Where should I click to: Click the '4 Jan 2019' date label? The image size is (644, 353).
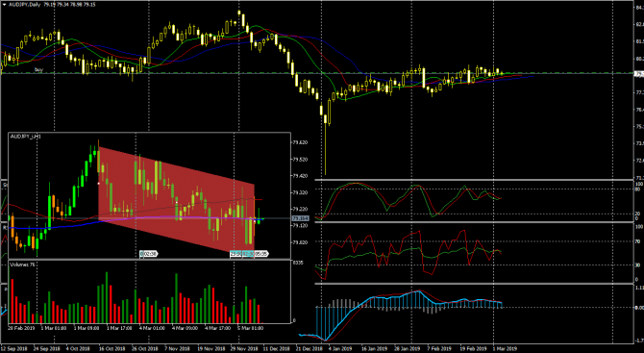point(340,348)
